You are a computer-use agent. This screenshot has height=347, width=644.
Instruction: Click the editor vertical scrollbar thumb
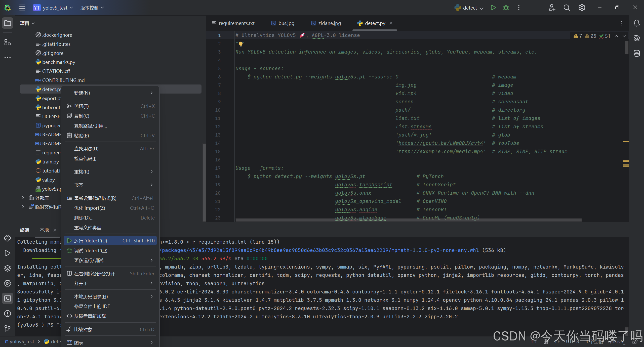click(x=626, y=47)
